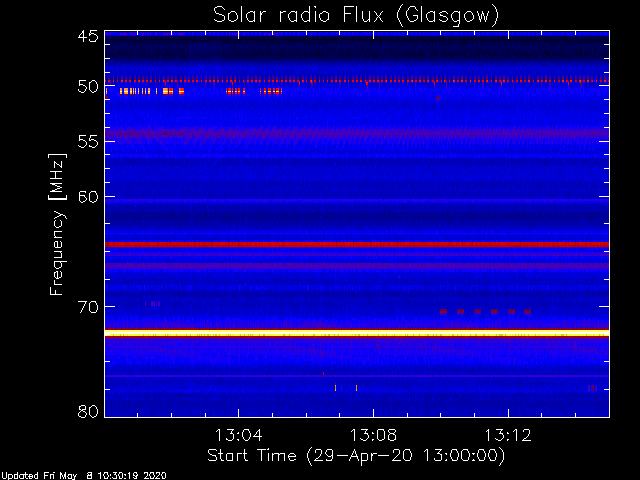This screenshot has width=640, height=480.
Task: Click the 70 frequency tick label
Action: click(88, 307)
